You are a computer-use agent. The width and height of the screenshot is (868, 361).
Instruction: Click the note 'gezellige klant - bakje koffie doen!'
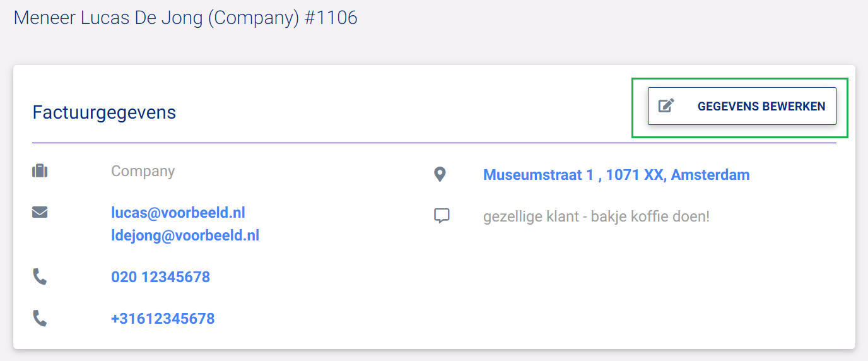[596, 216]
